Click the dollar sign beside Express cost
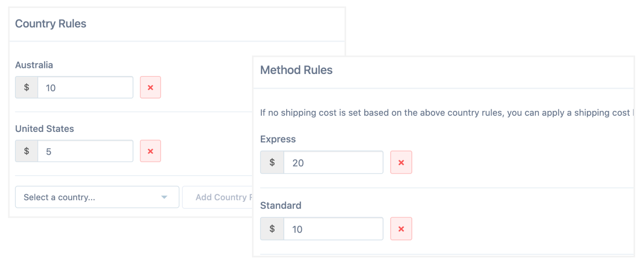The image size is (644, 263). click(272, 162)
